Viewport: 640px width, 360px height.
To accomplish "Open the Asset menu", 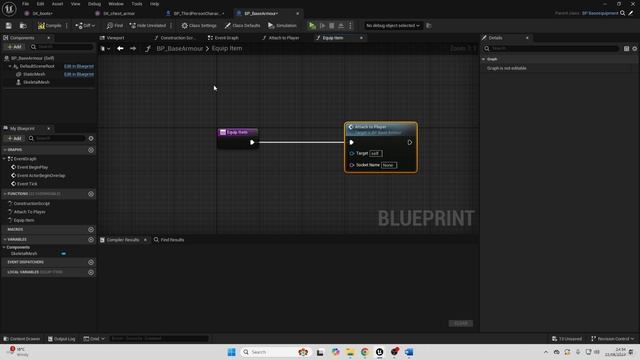I will coord(58,4).
